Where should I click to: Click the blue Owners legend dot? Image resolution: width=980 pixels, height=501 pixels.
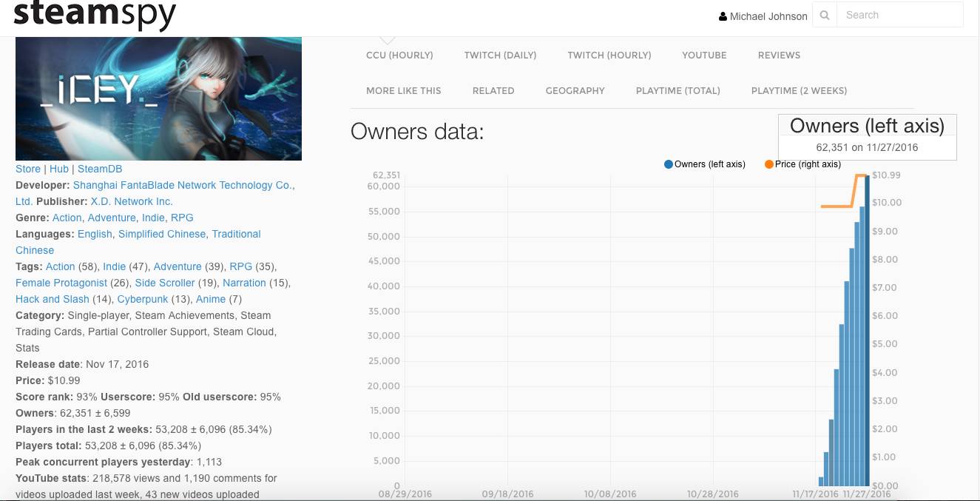(x=669, y=164)
